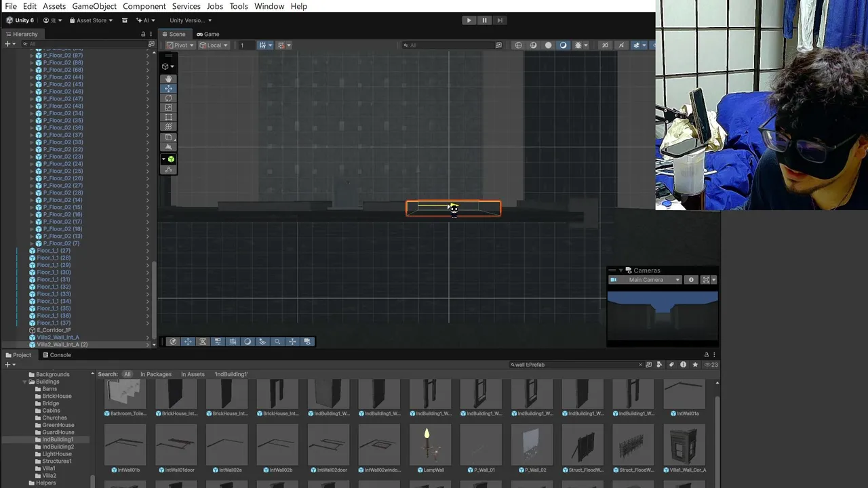The image size is (868, 488).
Task: Click the Step frame button
Action: [500, 20]
